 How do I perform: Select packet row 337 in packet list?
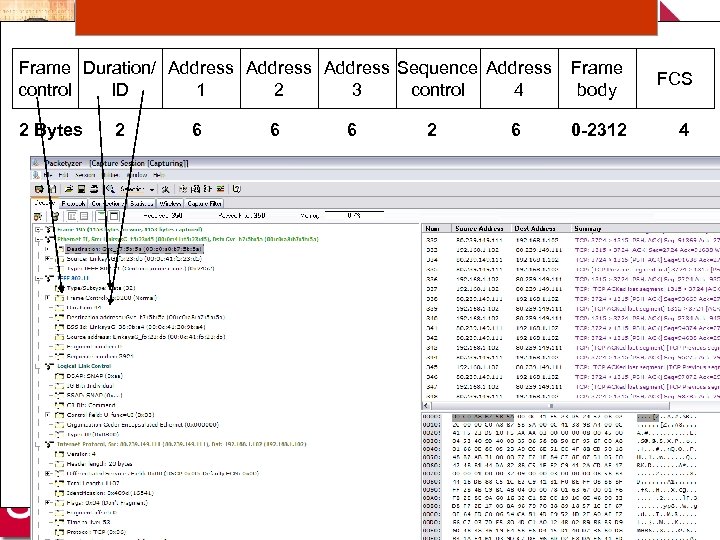pyautogui.click(x=571, y=289)
